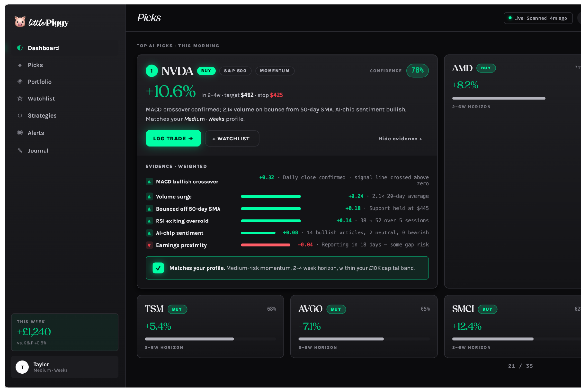Viewport: 581px width, 392px height.
Task: Click up-arrow icon beside Bounced off 50-day SMA
Action: [149, 209]
